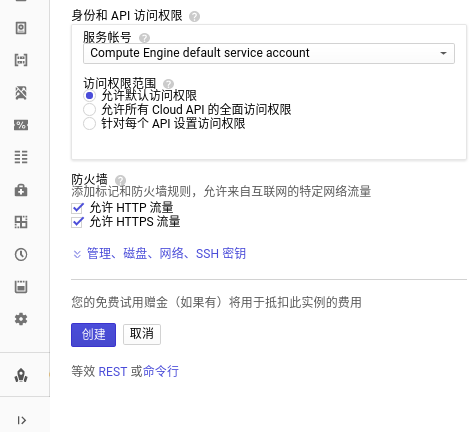Screen dimensions: 469x432
Task: Select 允许所有 Cloud API 的全面访问权限
Action: click(89, 109)
